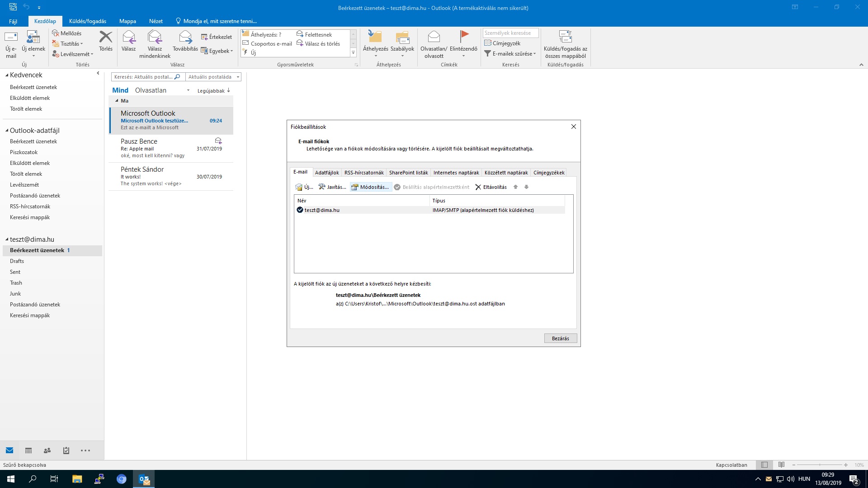Select the Csoportos e-mail quick step
The image size is (868, 488).
click(x=268, y=44)
